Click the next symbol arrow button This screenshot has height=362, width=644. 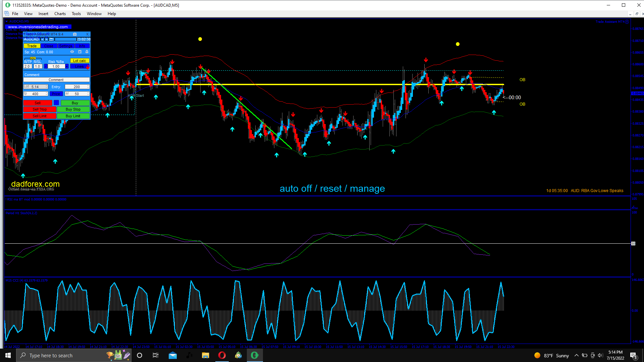pyautogui.click(x=46, y=39)
